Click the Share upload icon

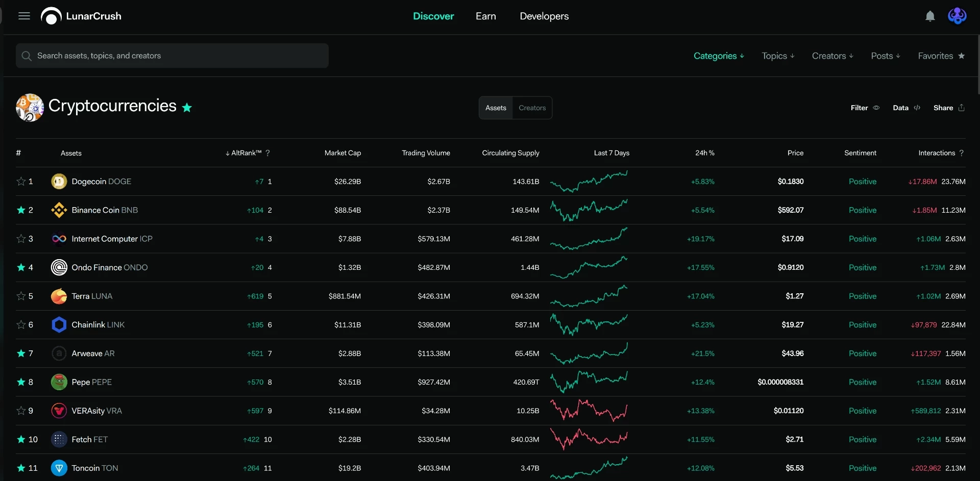tap(962, 108)
